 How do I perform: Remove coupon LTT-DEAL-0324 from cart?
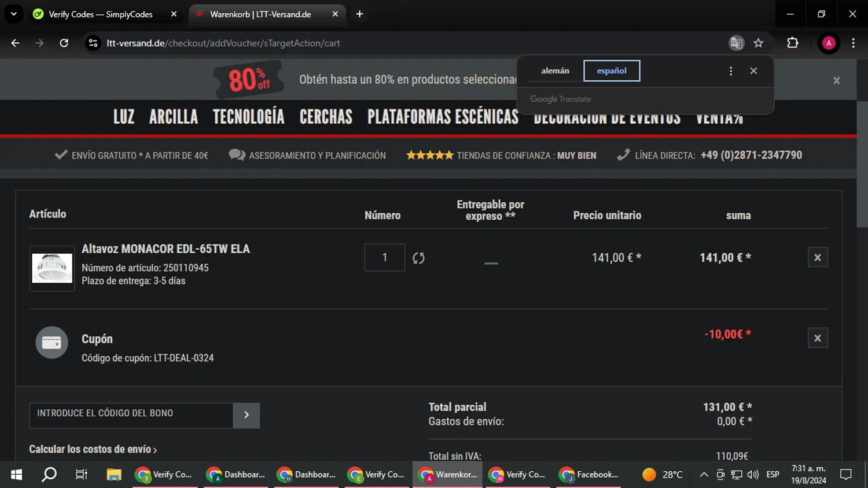818,338
